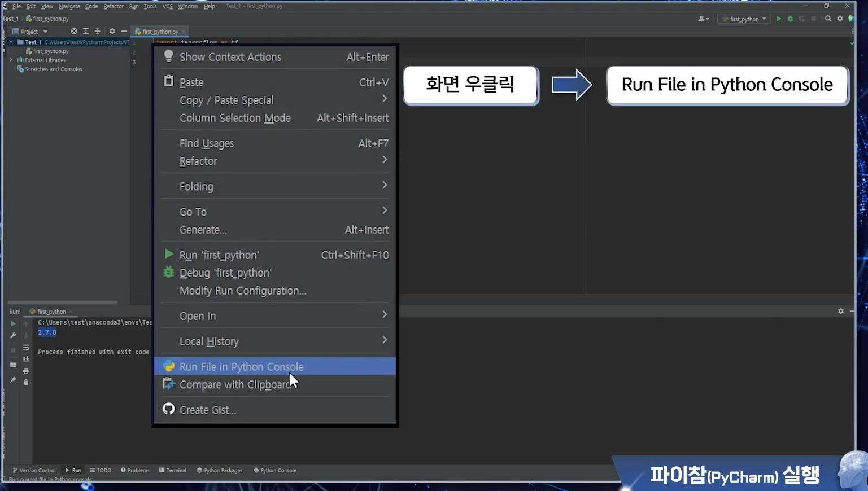Select first_python.py in project tree

tap(47, 51)
